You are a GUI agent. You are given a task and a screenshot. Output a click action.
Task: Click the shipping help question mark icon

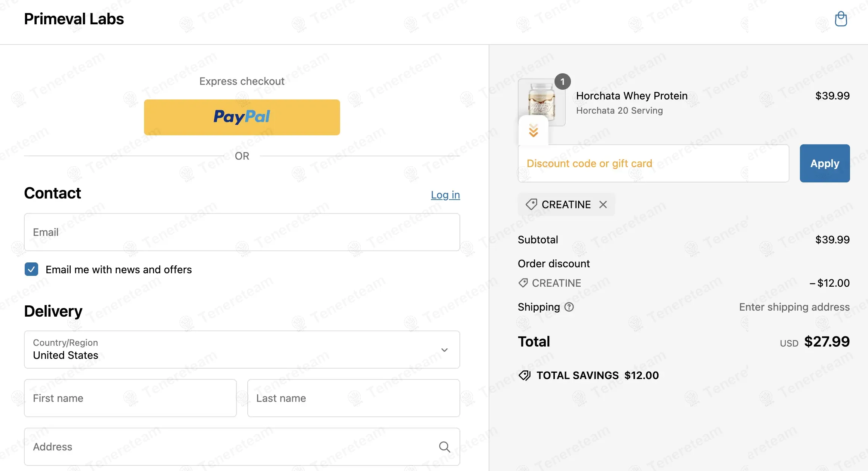point(569,307)
